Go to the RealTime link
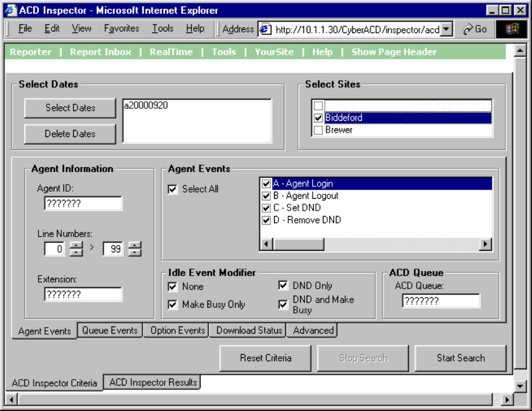 pos(171,52)
